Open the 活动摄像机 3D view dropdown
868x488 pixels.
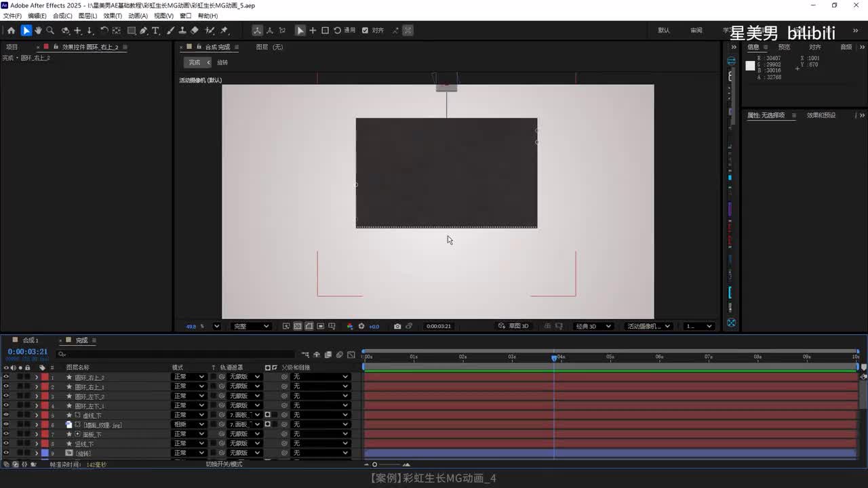click(x=648, y=326)
